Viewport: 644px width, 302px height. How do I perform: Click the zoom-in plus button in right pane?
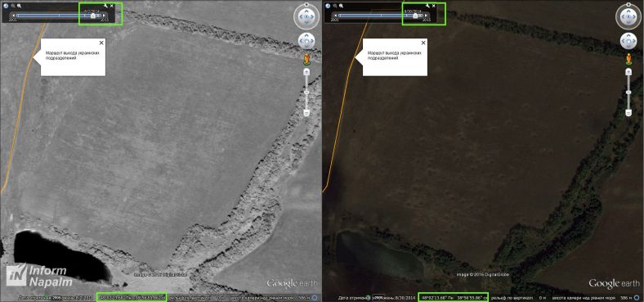628,72
